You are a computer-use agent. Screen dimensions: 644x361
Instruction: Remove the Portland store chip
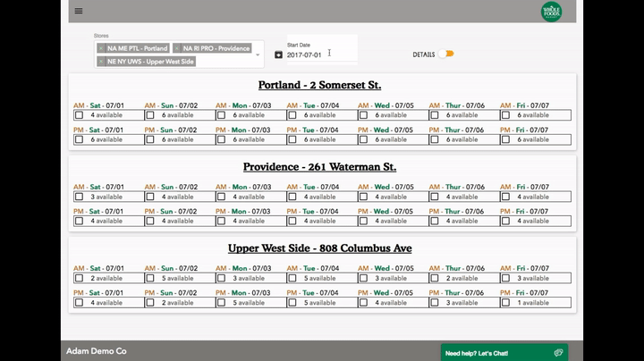[102, 48]
